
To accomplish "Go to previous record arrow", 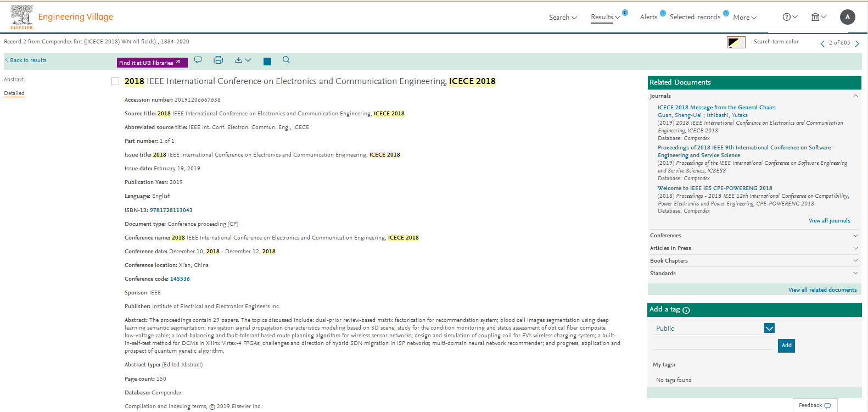I will [822, 43].
